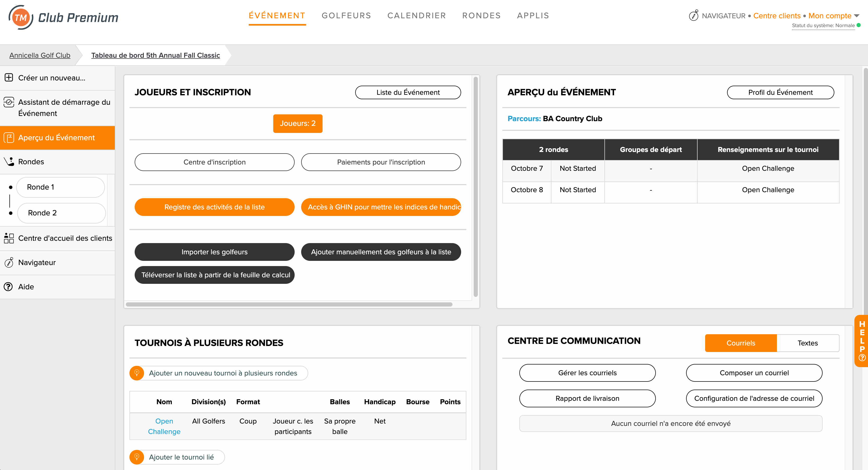Click Configuration de l'adresse de courriel button
The image size is (868, 470).
click(754, 398)
